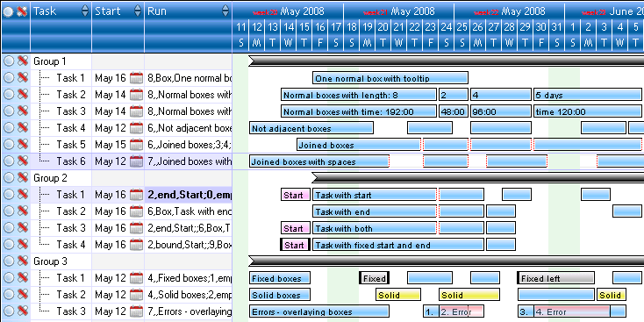The height and width of the screenshot is (322, 644).
Task: Click 'Task with fixed start and end' bar
Action: pos(398,245)
